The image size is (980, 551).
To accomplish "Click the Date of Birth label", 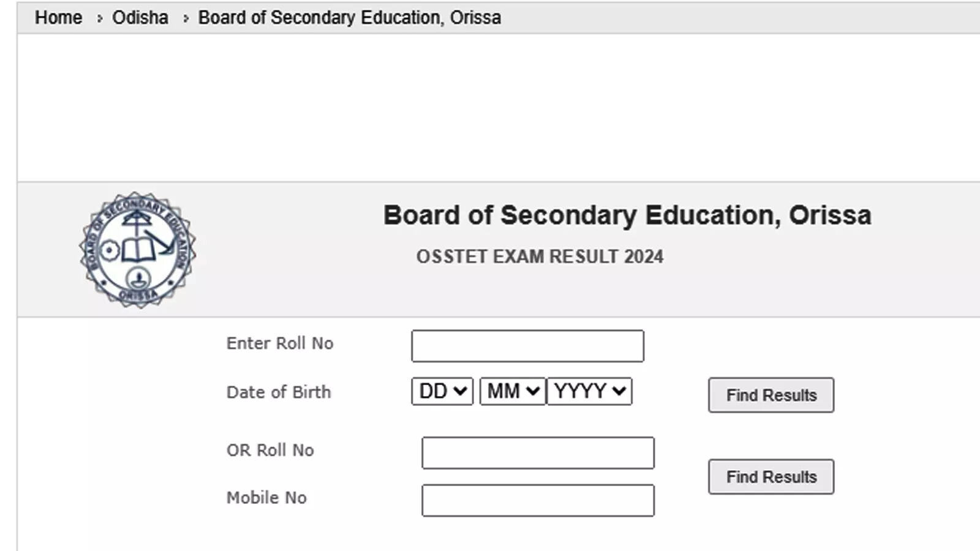I will tap(279, 392).
